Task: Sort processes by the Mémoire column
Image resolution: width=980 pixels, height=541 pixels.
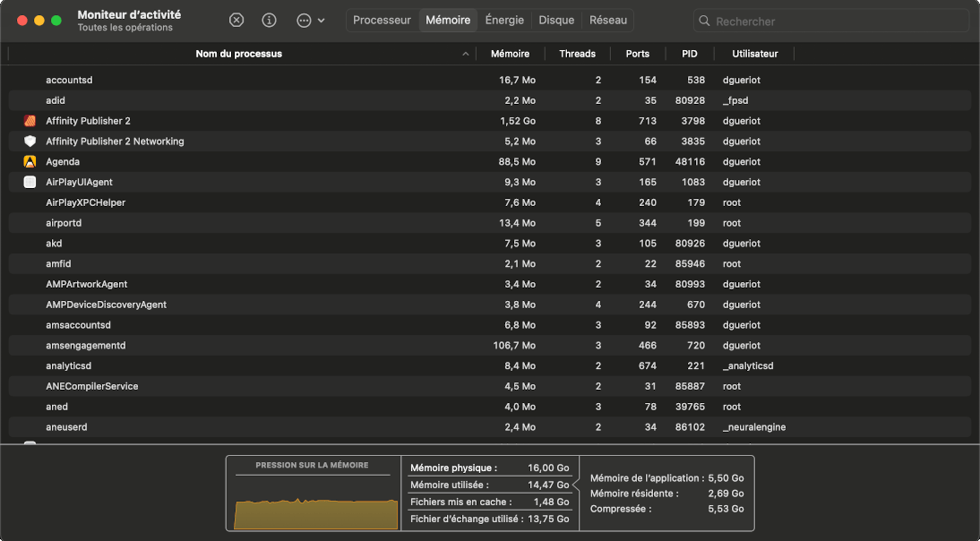Action: pyautogui.click(x=510, y=54)
